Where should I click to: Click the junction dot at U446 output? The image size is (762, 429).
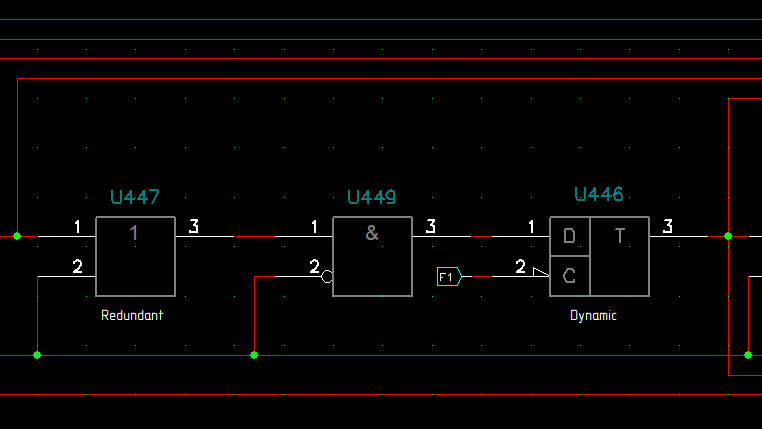728,236
